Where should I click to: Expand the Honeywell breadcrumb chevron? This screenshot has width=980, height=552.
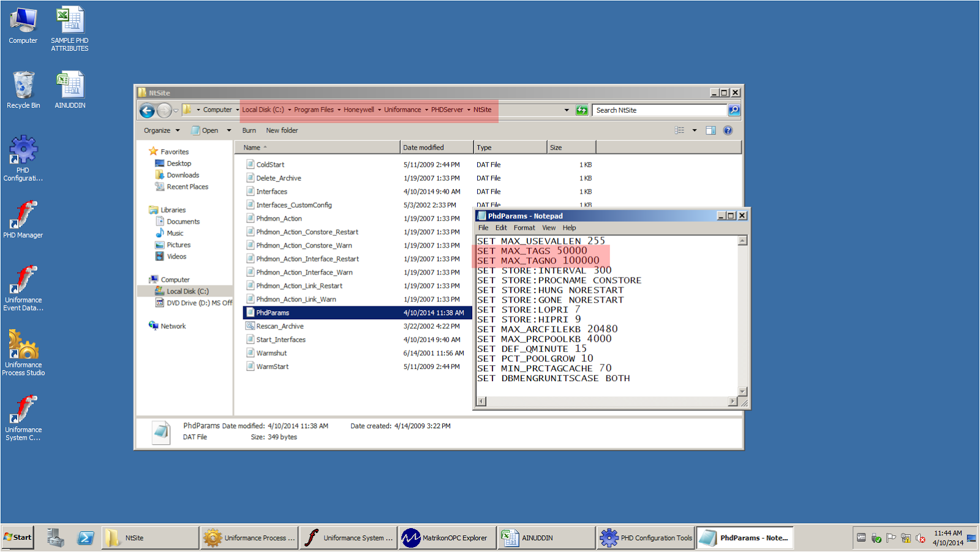pyautogui.click(x=379, y=110)
